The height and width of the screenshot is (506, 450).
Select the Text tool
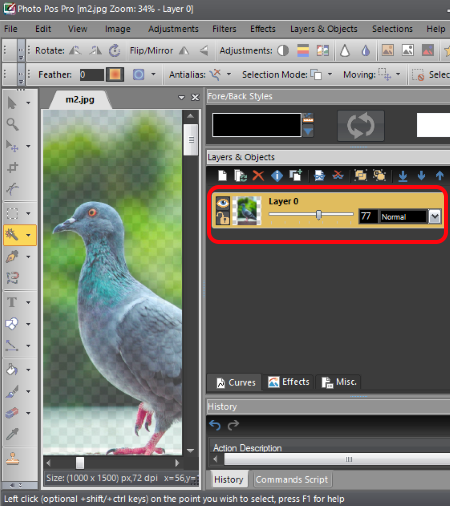[12, 302]
